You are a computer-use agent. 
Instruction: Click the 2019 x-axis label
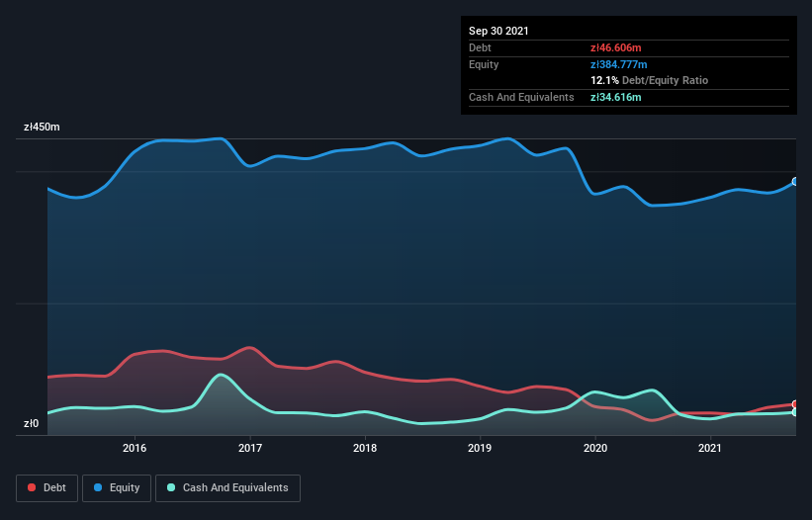point(480,448)
